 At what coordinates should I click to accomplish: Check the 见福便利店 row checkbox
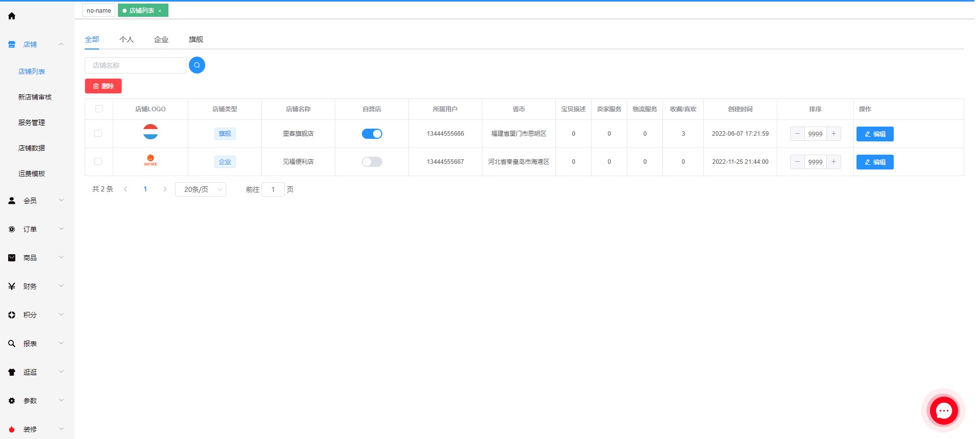click(98, 161)
